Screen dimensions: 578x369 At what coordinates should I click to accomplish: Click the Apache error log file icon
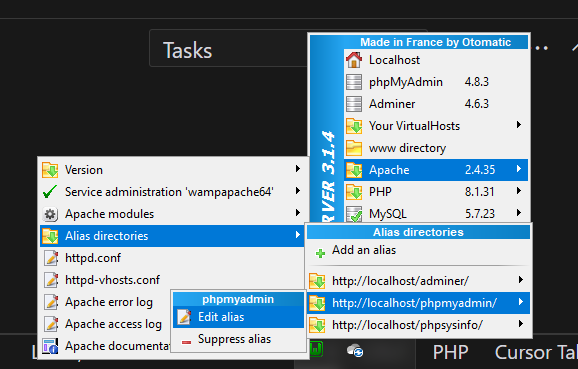[51, 302]
